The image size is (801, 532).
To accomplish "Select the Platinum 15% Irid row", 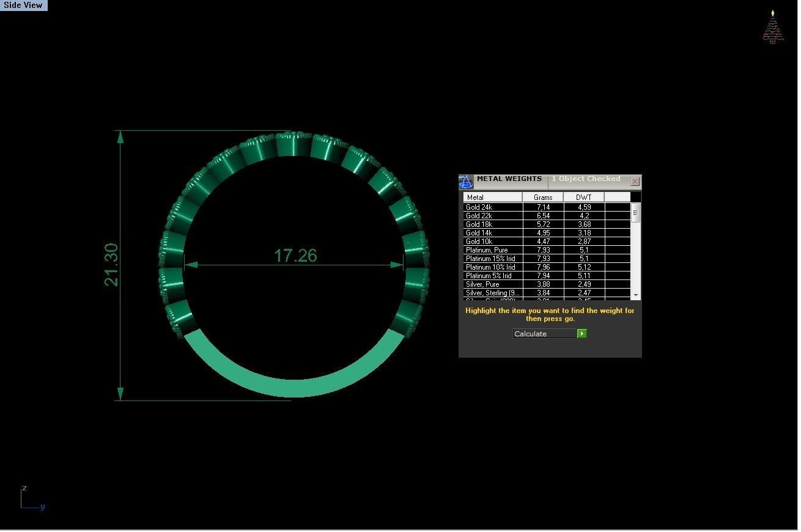I will coord(547,259).
